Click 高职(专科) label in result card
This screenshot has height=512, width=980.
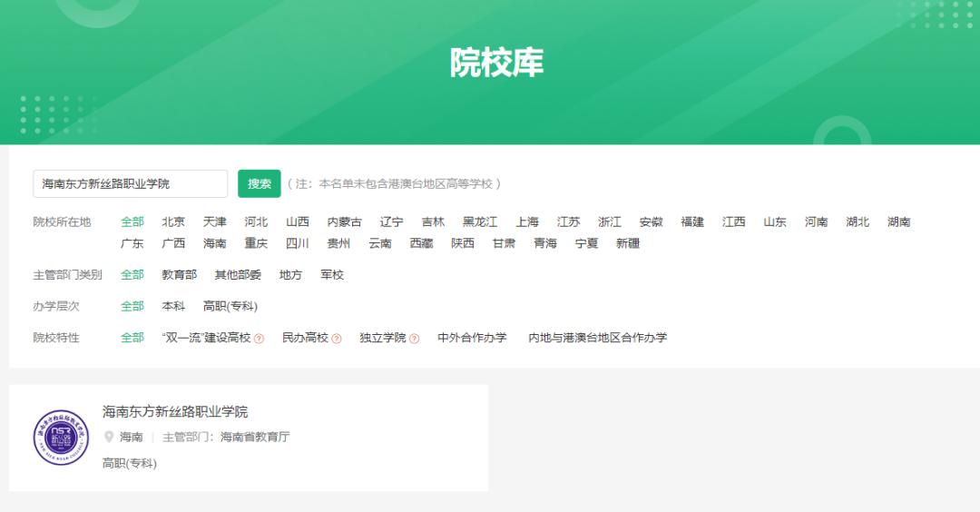tap(130, 463)
